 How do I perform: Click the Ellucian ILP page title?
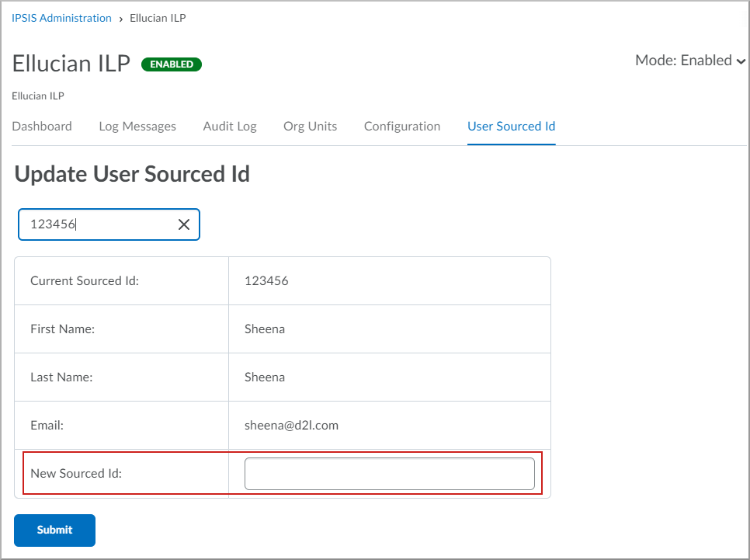71,64
